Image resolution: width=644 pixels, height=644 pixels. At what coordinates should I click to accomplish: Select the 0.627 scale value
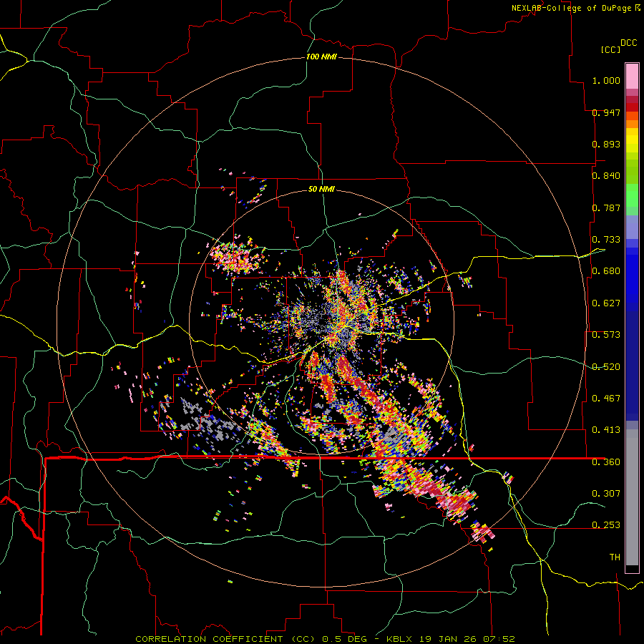point(606,303)
